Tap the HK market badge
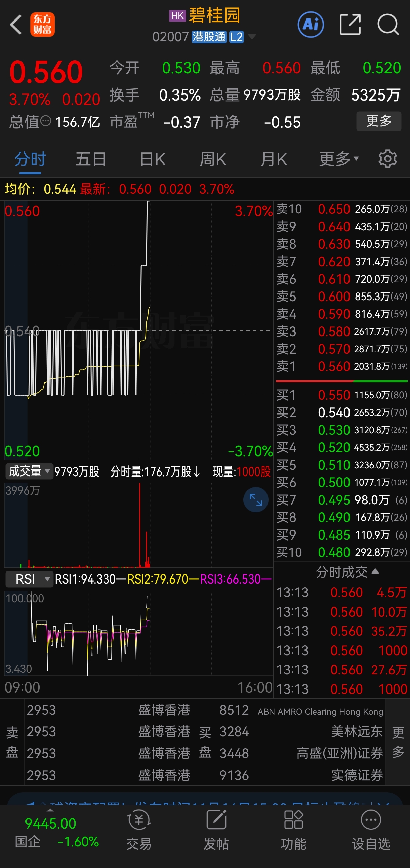The image size is (410, 868). tap(177, 15)
